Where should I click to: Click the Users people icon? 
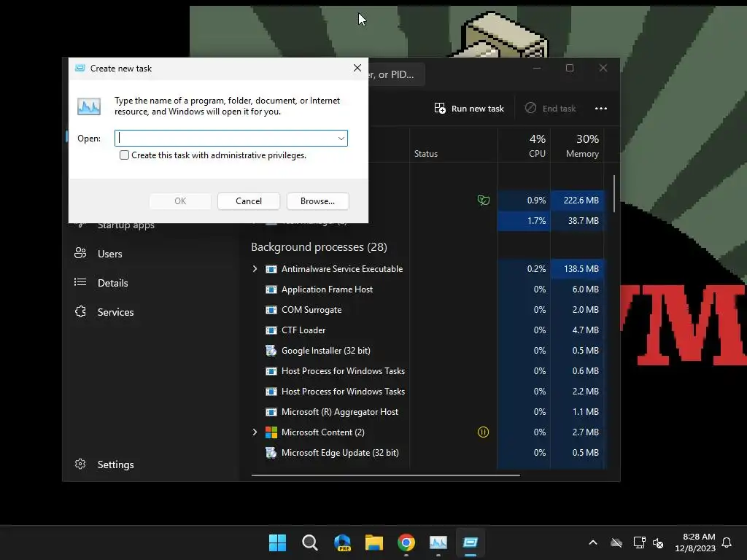point(80,253)
